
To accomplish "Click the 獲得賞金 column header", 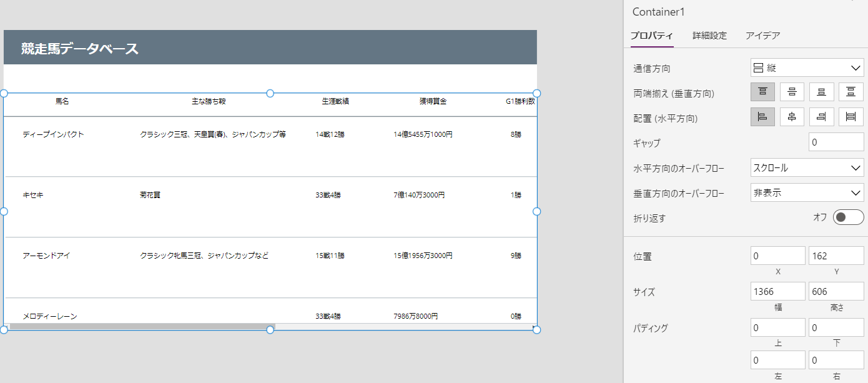I will [433, 101].
